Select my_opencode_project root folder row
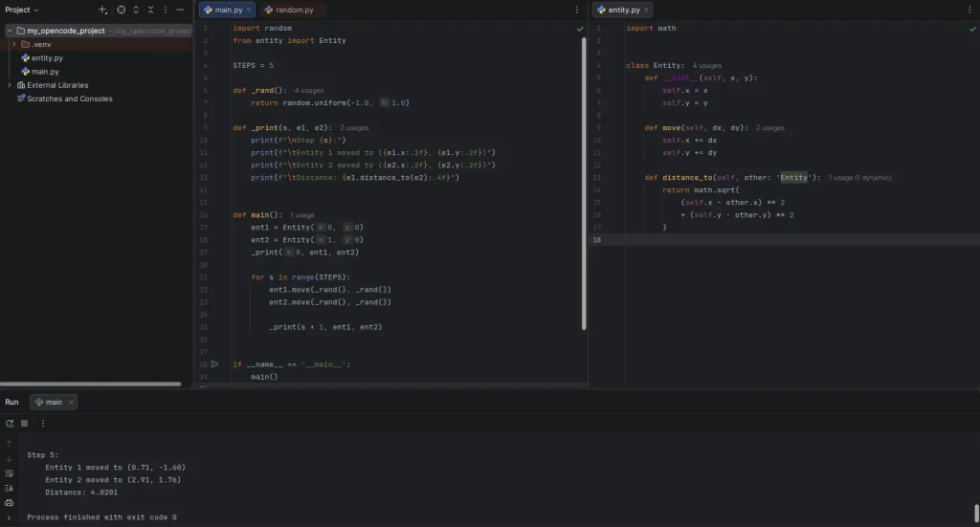Screen dimensions: 980x527 [x=97, y=31]
